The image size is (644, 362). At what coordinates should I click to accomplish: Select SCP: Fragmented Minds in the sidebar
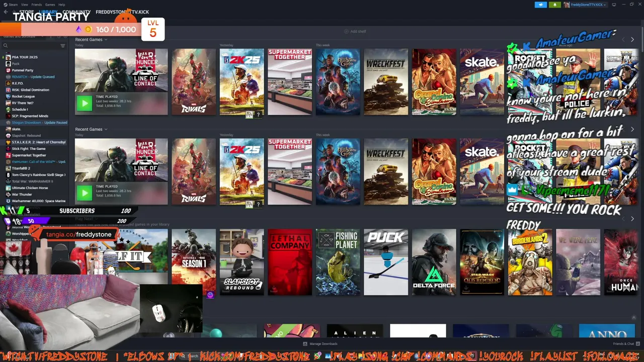tap(30, 116)
